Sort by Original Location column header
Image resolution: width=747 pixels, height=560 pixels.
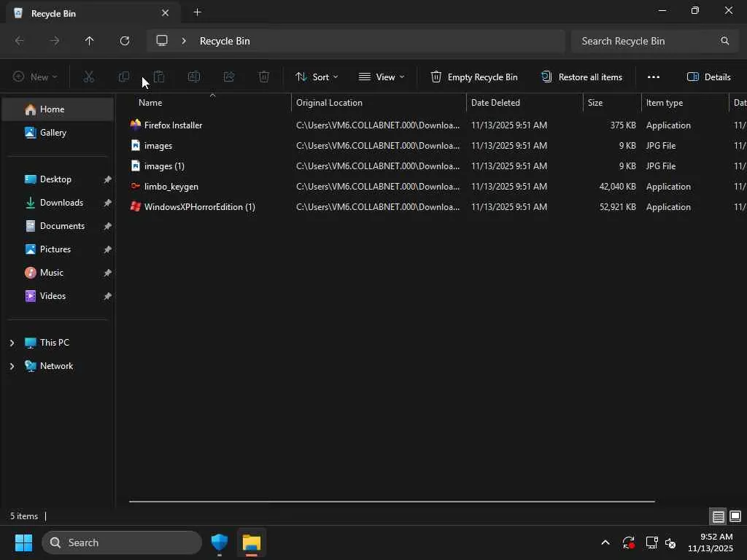(x=379, y=102)
